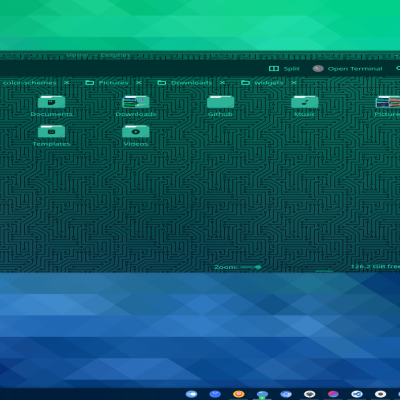Close the Downloads tab

[222, 82]
